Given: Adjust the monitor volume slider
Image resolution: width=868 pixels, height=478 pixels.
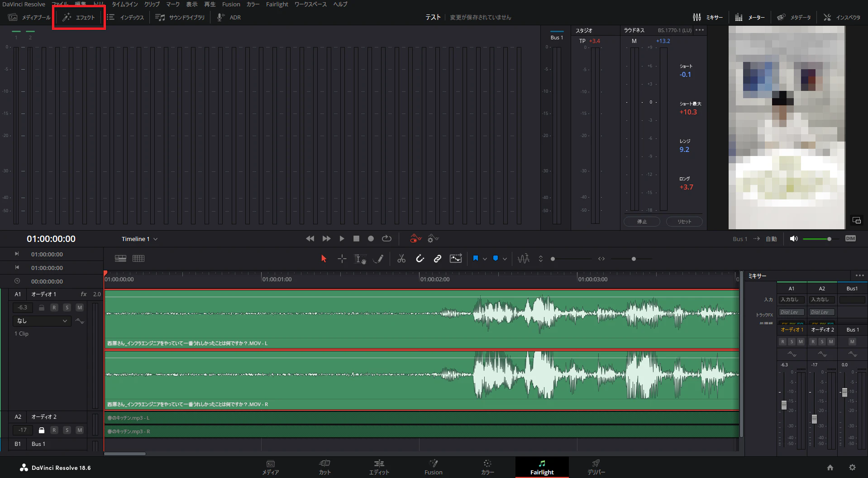Looking at the screenshot, I should (829, 239).
